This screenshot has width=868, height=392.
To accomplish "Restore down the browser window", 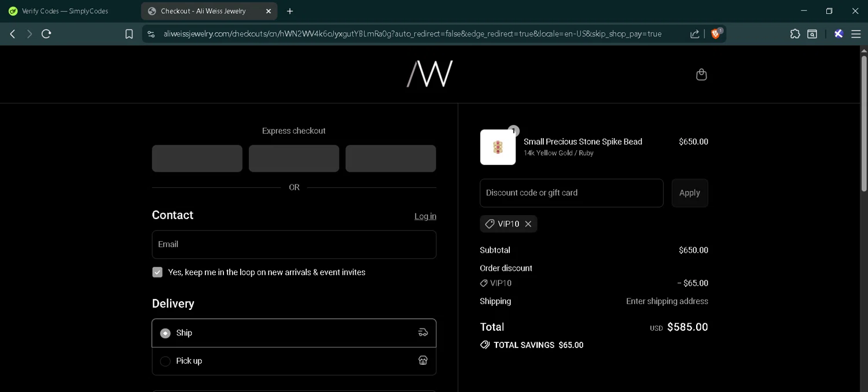I will [x=829, y=11].
